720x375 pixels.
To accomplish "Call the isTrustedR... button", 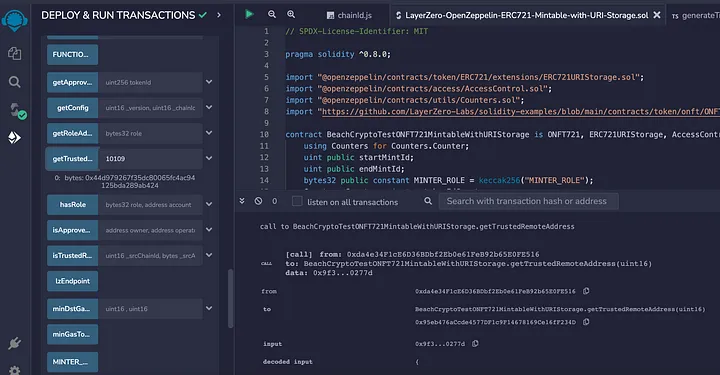I will (x=72, y=256).
